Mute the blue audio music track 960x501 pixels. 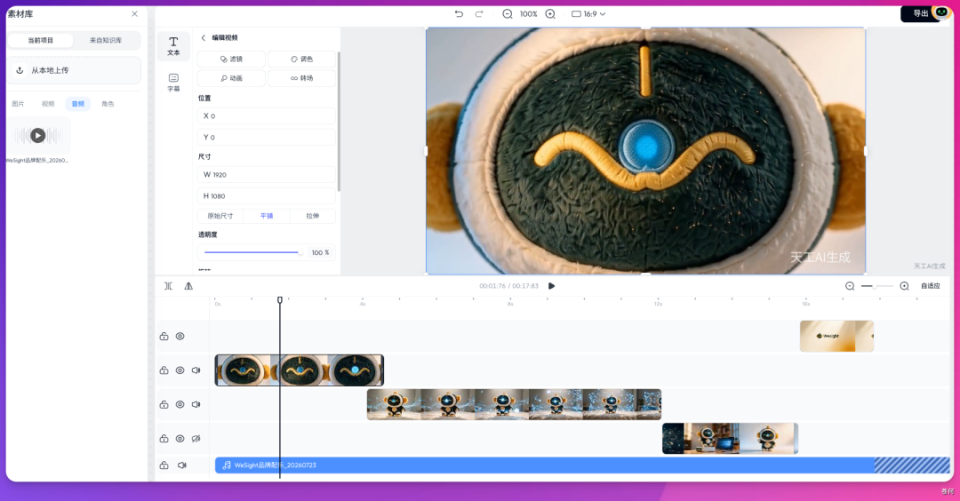[182, 465]
